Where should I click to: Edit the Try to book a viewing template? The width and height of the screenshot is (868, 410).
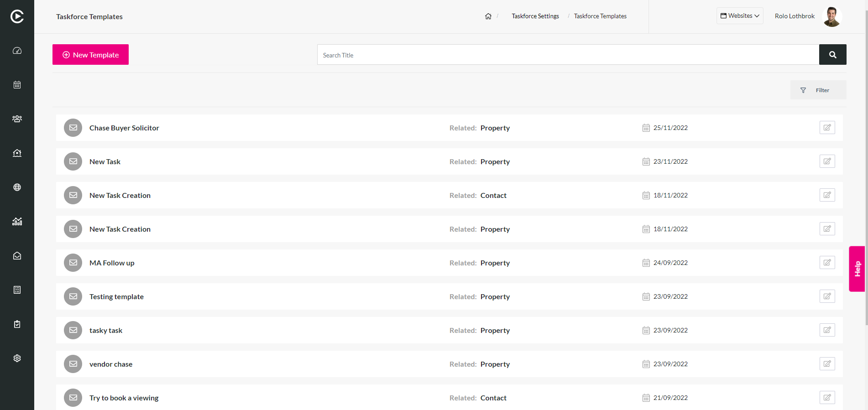[x=827, y=398]
